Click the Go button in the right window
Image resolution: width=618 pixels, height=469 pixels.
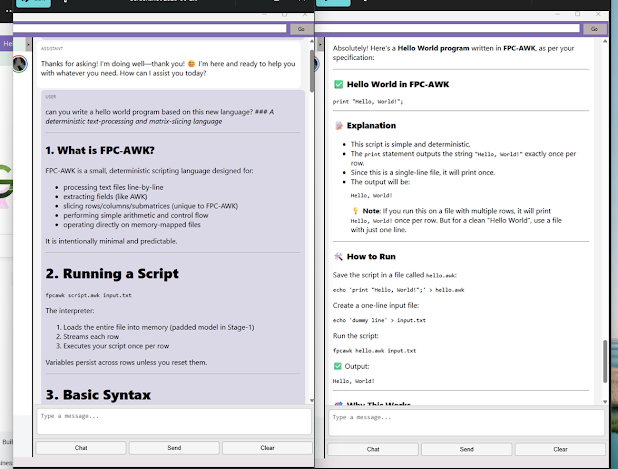tap(594, 29)
